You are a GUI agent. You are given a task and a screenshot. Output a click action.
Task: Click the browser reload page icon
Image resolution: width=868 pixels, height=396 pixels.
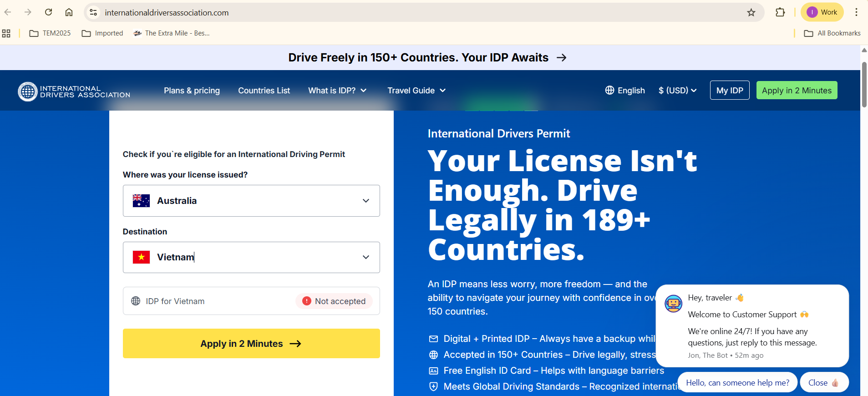[x=48, y=12]
